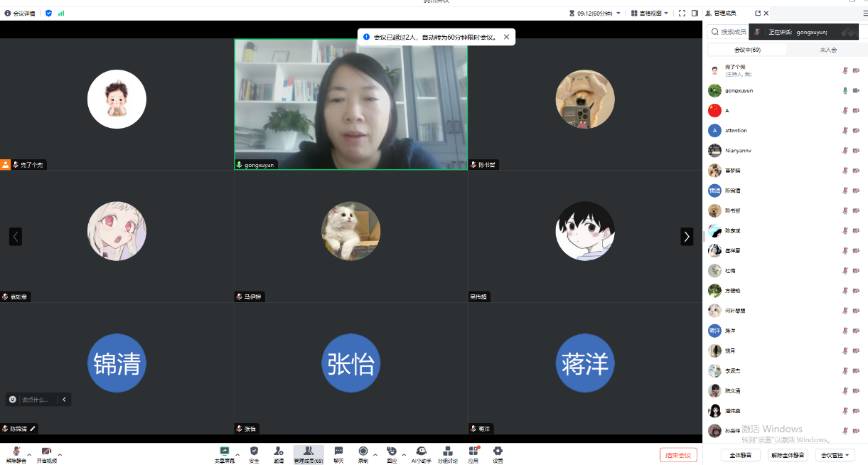This screenshot has width=868, height=465.
Task: Unmute your microphone (解除静音)
Action: tap(16, 454)
